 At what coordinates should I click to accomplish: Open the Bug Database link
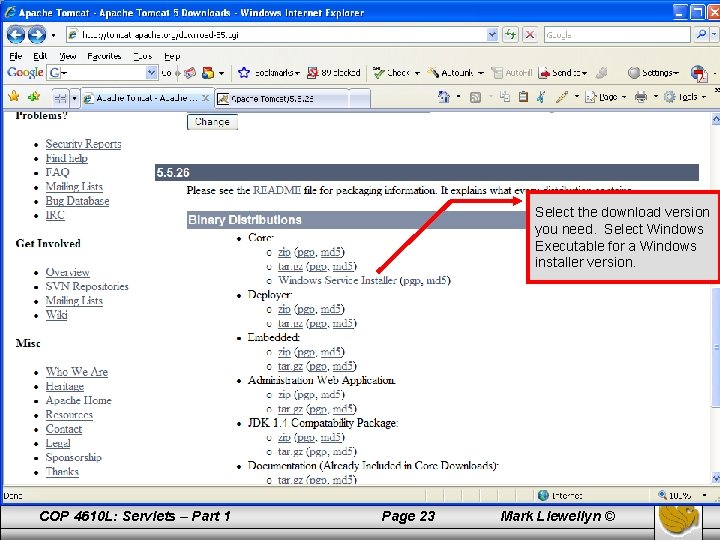(x=77, y=201)
